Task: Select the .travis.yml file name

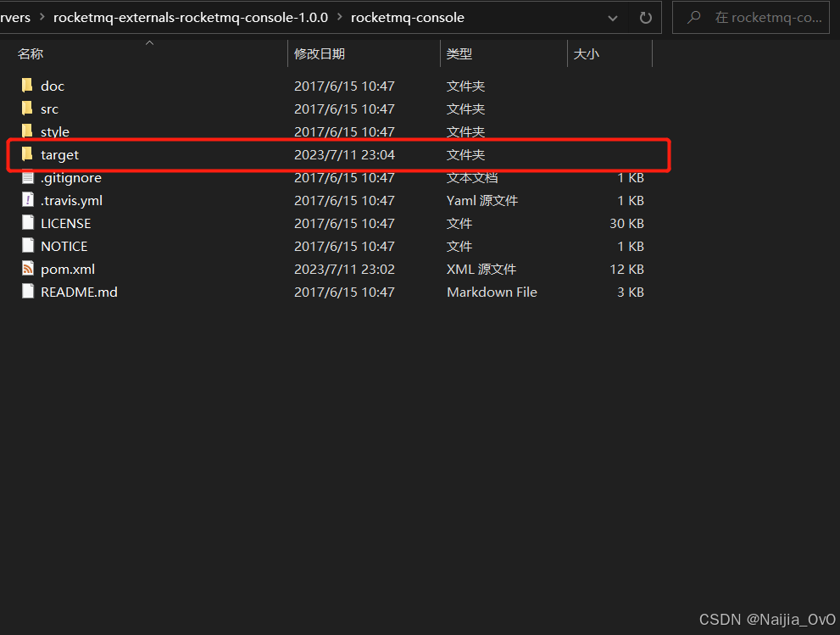Action: pyautogui.click(x=71, y=200)
